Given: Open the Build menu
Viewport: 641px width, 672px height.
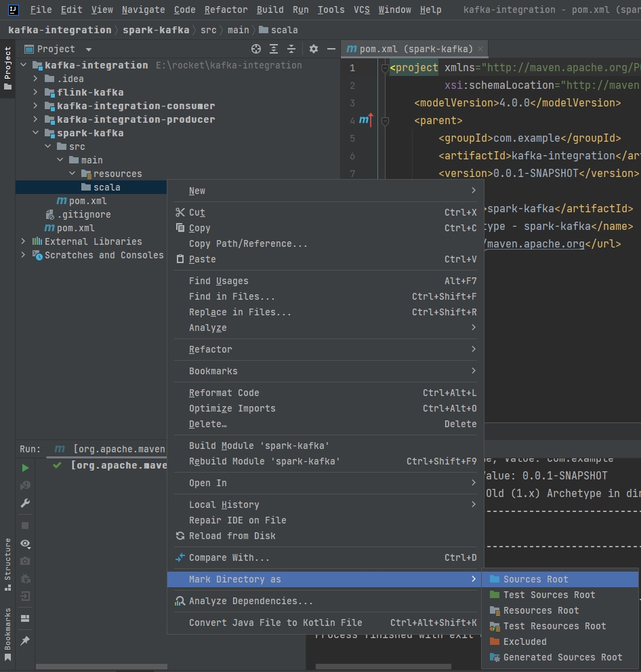Looking at the screenshot, I should [270, 9].
